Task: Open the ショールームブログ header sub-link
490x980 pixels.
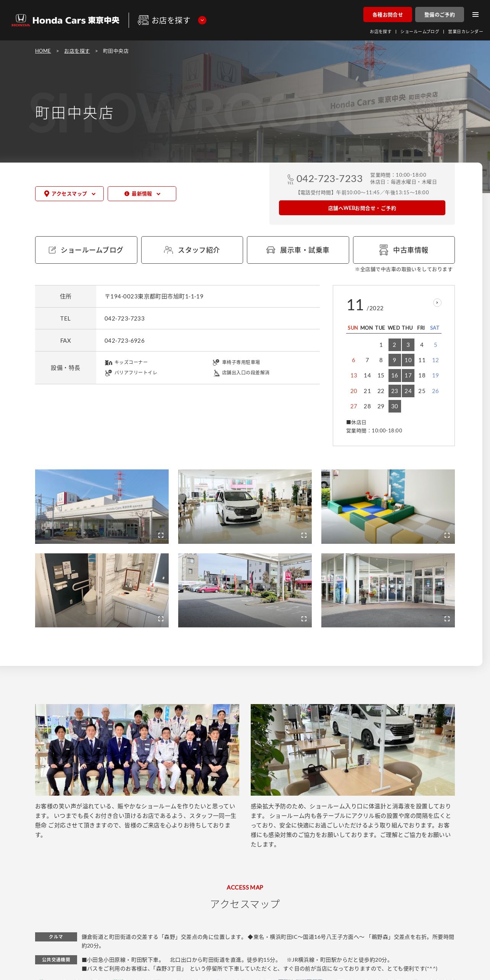Action: (420, 32)
